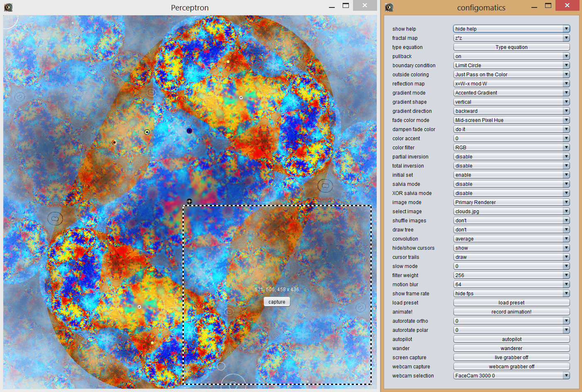The width and height of the screenshot is (582, 392).
Task: Open the color accent dropdown
Action: pyautogui.click(x=511, y=139)
